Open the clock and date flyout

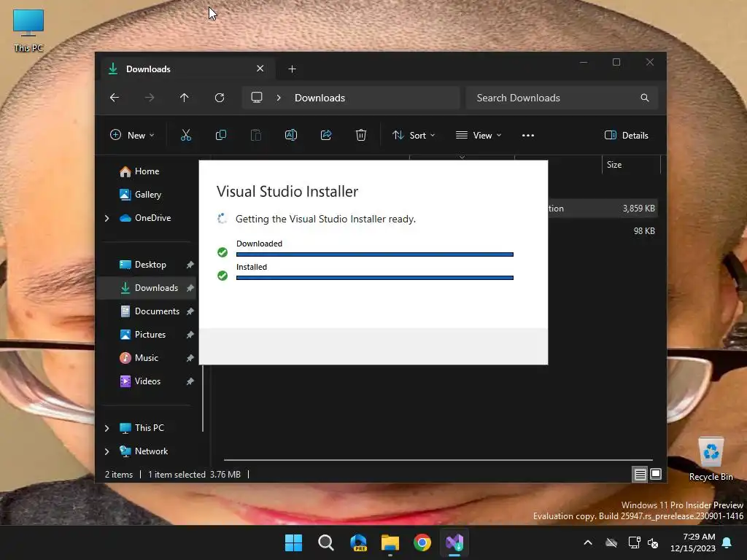693,542
